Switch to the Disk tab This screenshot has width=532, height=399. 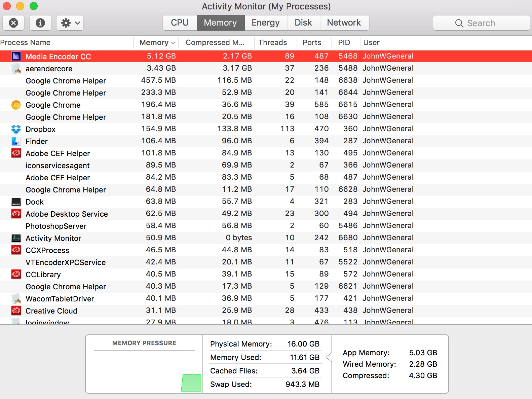304,23
